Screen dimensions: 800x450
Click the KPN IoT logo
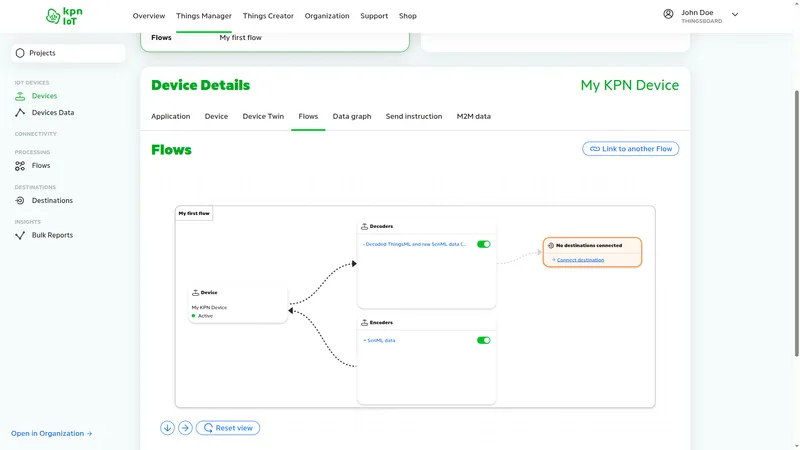point(64,16)
